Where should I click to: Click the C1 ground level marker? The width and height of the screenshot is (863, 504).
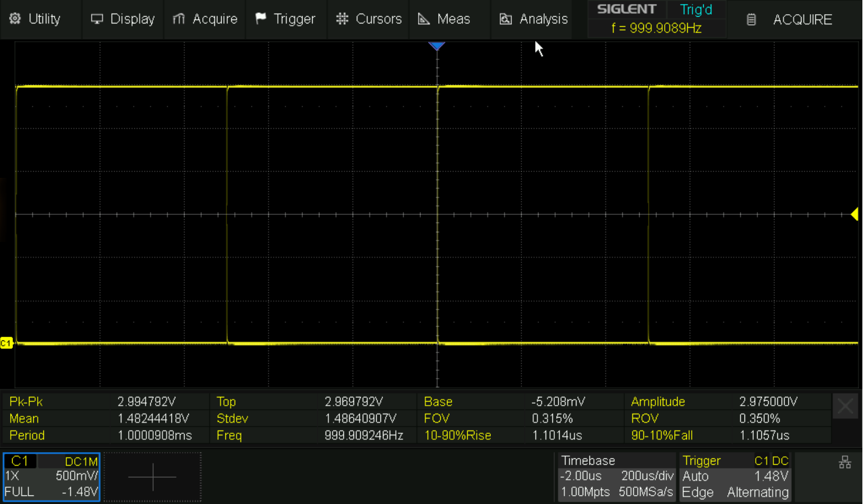pos(6,343)
